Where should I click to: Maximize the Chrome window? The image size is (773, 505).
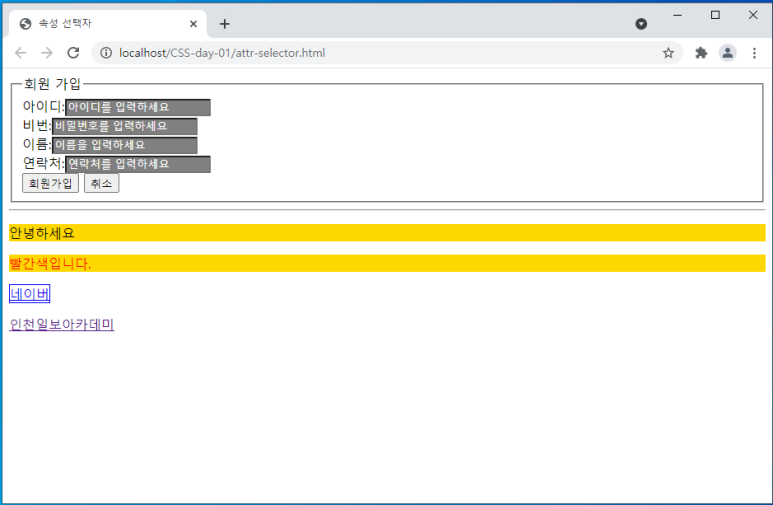tap(715, 15)
